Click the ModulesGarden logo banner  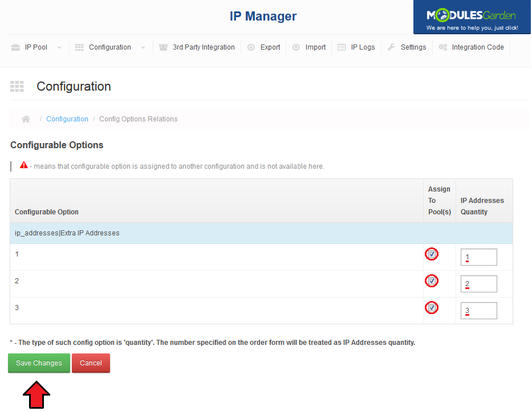pyautogui.click(x=472, y=17)
